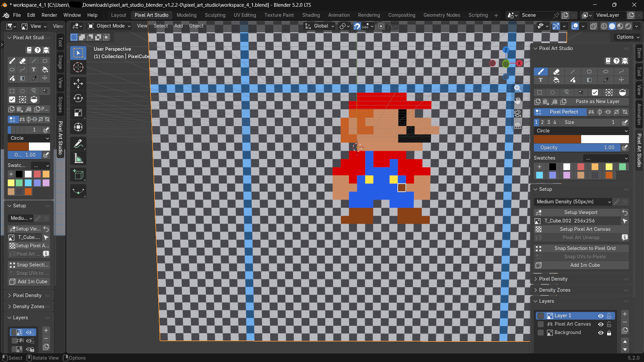644x362 pixels.
Task: Add a new layer with the plus button beside Layer 1
Action: [x=625, y=314]
